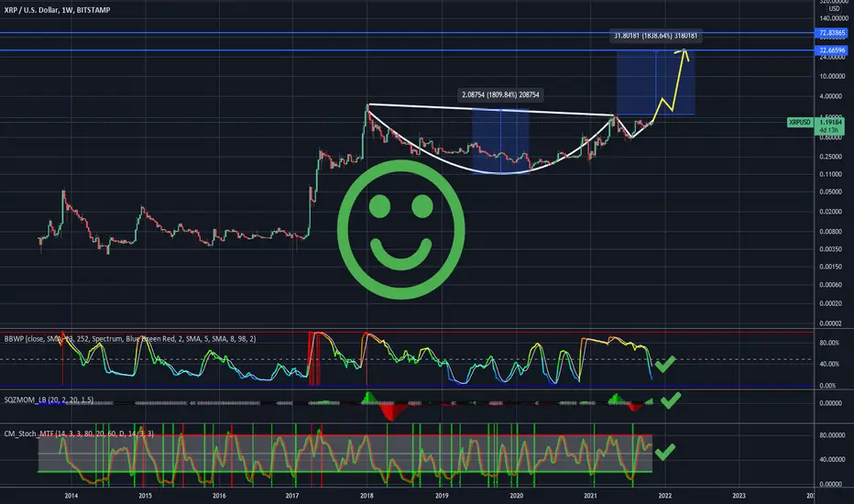
Task: Click 0.00002 on the price axis
Action: 832,323
